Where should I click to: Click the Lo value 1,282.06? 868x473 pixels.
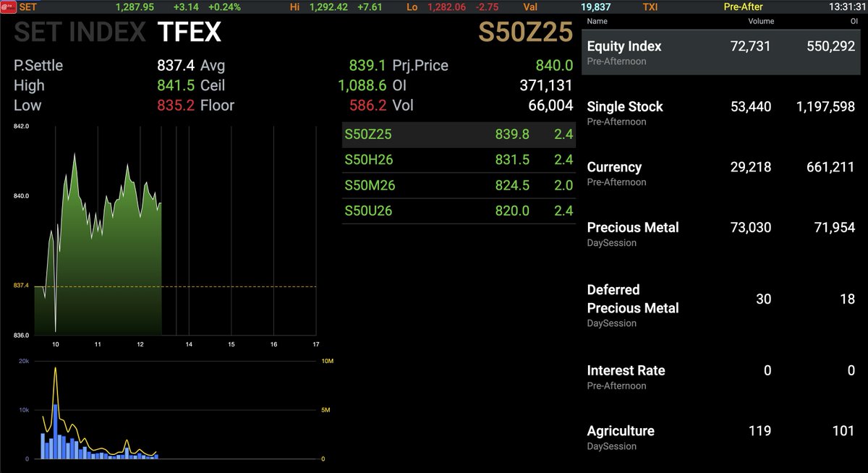pos(446,7)
